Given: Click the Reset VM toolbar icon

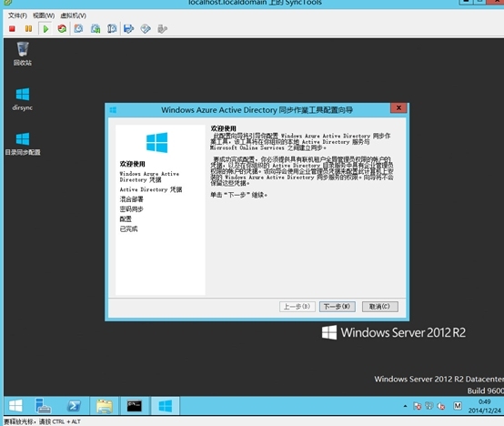Looking at the screenshot, I should [62, 29].
